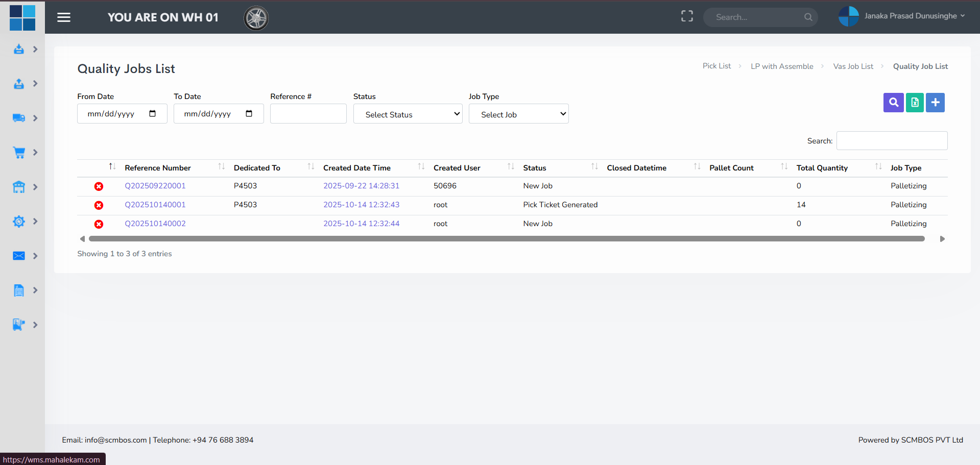
Task: Open the Select Status dropdown
Action: pyautogui.click(x=408, y=114)
